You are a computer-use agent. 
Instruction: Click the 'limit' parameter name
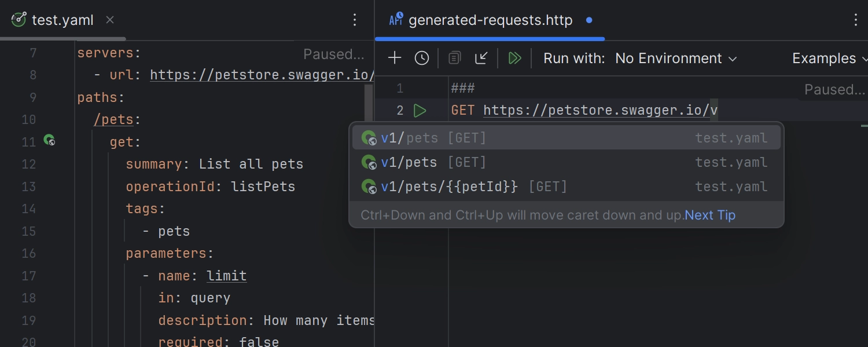[x=227, y=276]
